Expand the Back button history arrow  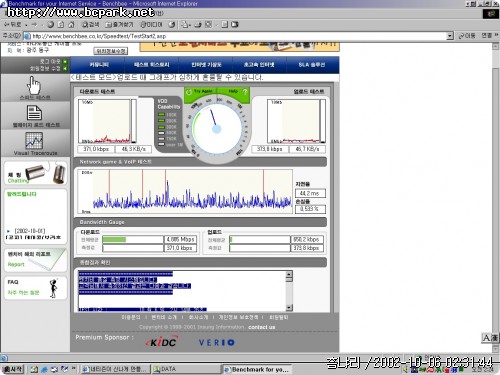pyautogui.click(x=26, y=25)
